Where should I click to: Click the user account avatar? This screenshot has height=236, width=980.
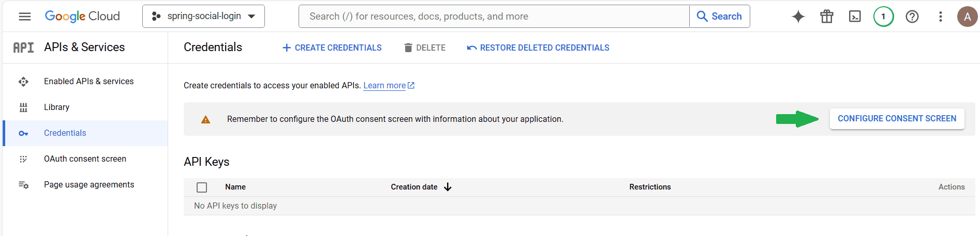pos(967,17)
